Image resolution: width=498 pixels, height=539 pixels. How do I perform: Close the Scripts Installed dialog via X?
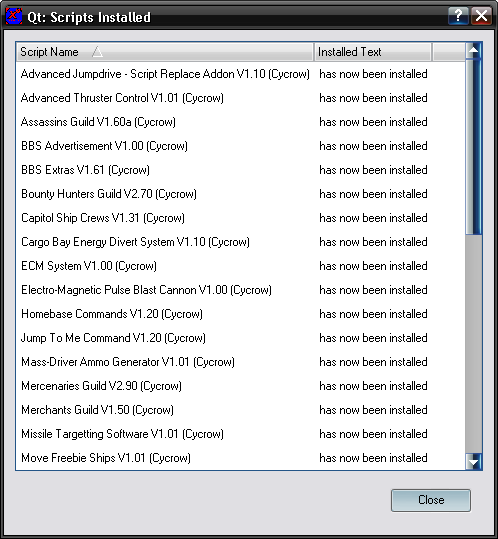481,16
